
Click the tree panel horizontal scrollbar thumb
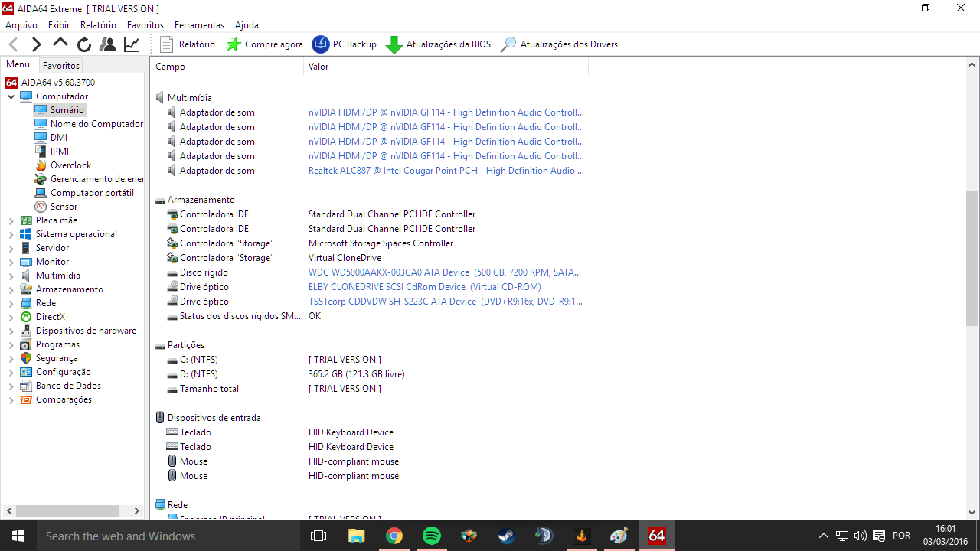(67, 510)
